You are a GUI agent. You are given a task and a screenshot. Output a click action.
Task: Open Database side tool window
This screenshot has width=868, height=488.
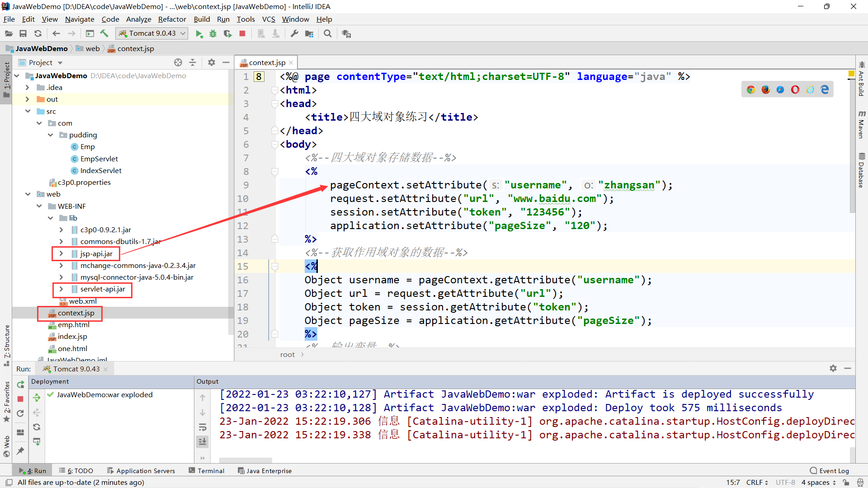[862, 170]
